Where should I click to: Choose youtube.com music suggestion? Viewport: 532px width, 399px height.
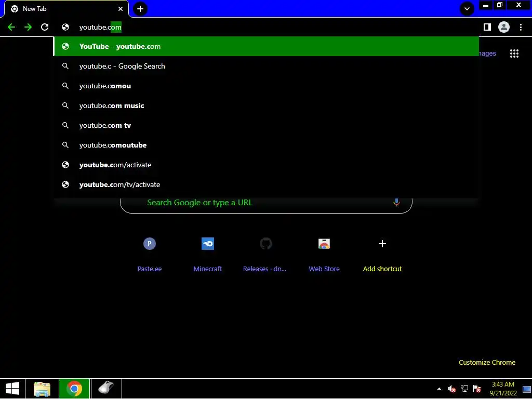pos(267,105)
